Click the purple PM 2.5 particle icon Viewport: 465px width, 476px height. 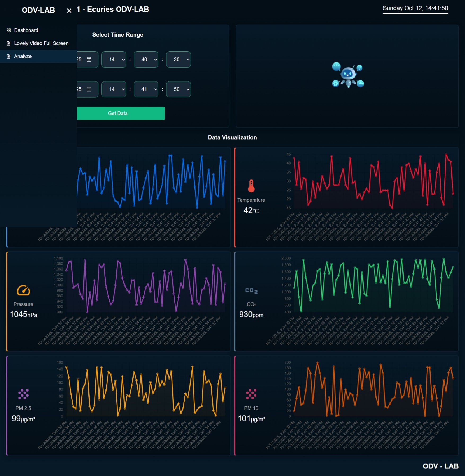click(23, 394)
